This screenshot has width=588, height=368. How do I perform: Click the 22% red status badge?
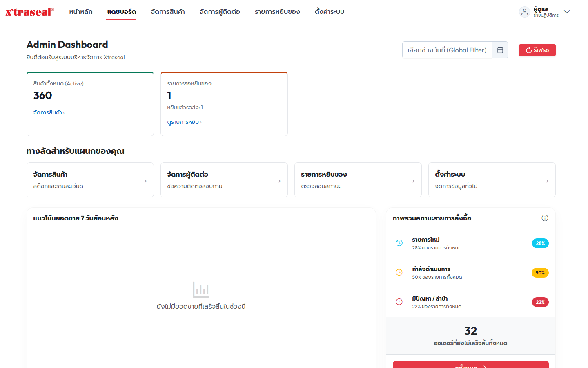pyautogui.click(x=540, y=302)
